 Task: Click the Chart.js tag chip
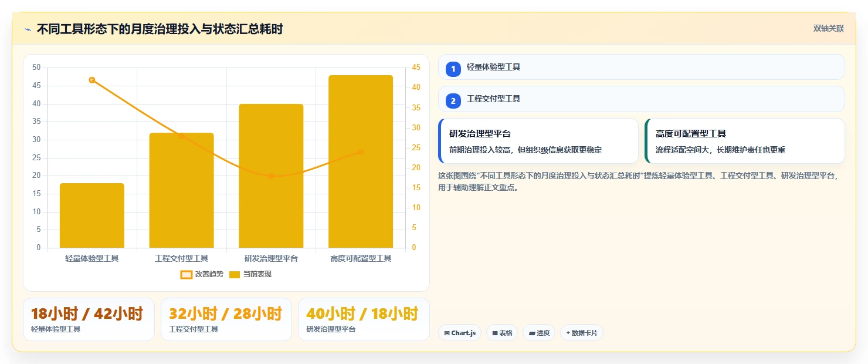click(x=460, y=333)
